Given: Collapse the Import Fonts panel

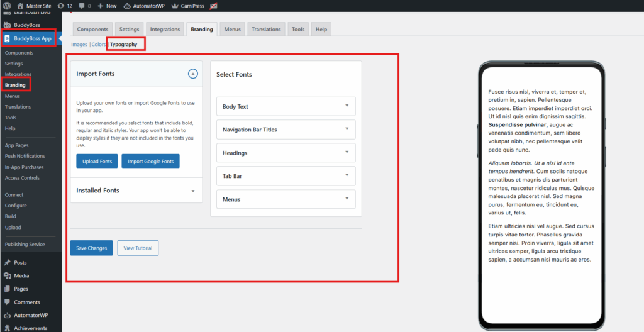Looking at the screenshot, I should tap(193, 74).
